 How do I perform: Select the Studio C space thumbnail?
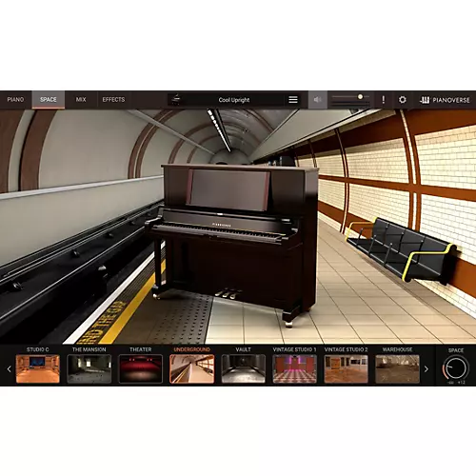(x=38, y=369)
